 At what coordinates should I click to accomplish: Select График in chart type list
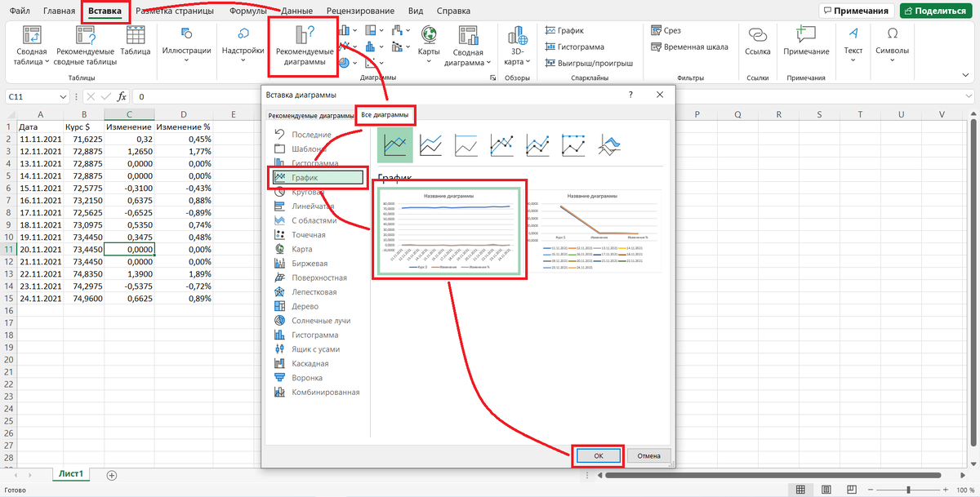click(x=318, y=177)
